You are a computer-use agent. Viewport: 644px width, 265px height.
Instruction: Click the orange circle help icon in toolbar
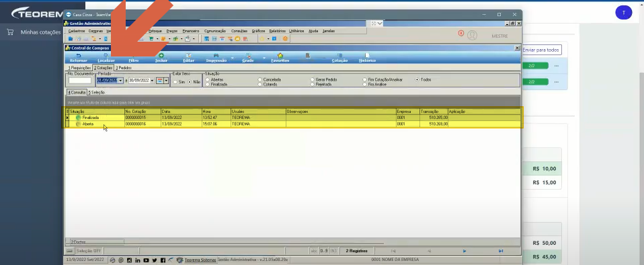[x=285, y=39]
